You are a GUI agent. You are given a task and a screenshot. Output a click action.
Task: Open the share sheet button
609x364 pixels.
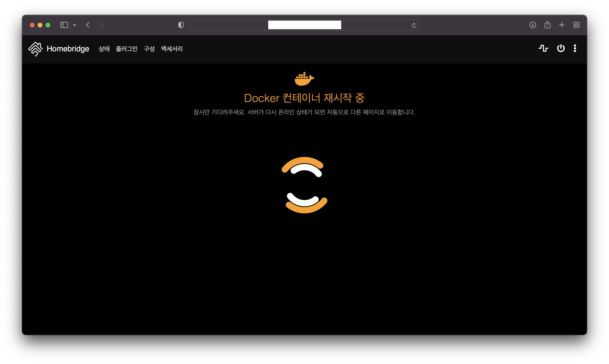point(547,25)
